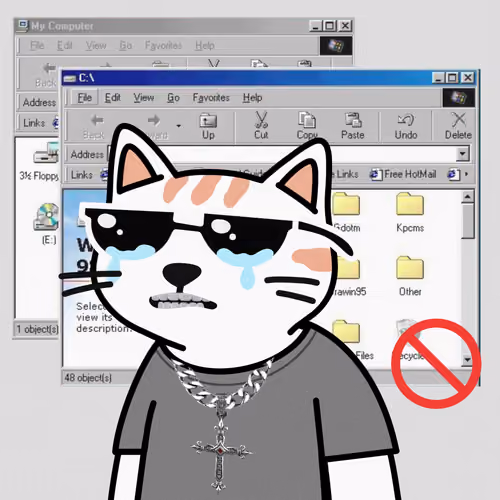The width and height of the screenshot is (500, 500).
Task: Open the Forward history dropdown arrow
Action: [179, 126]
